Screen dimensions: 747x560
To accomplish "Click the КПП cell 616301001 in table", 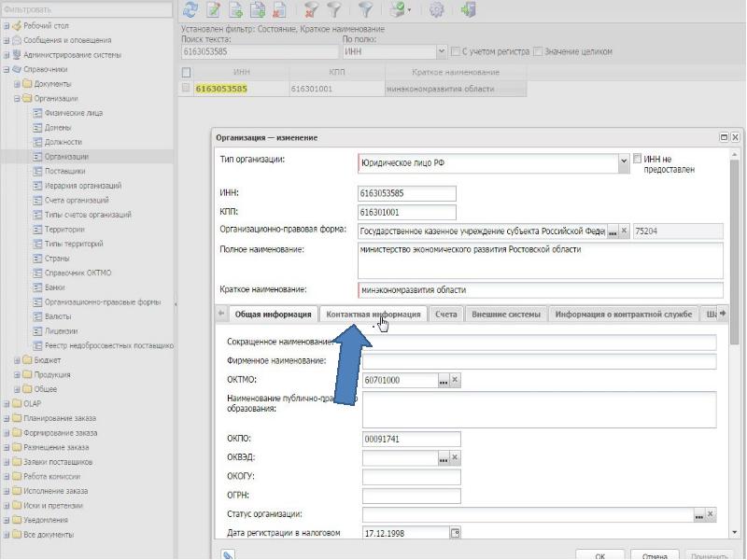I will coord(337,89).
